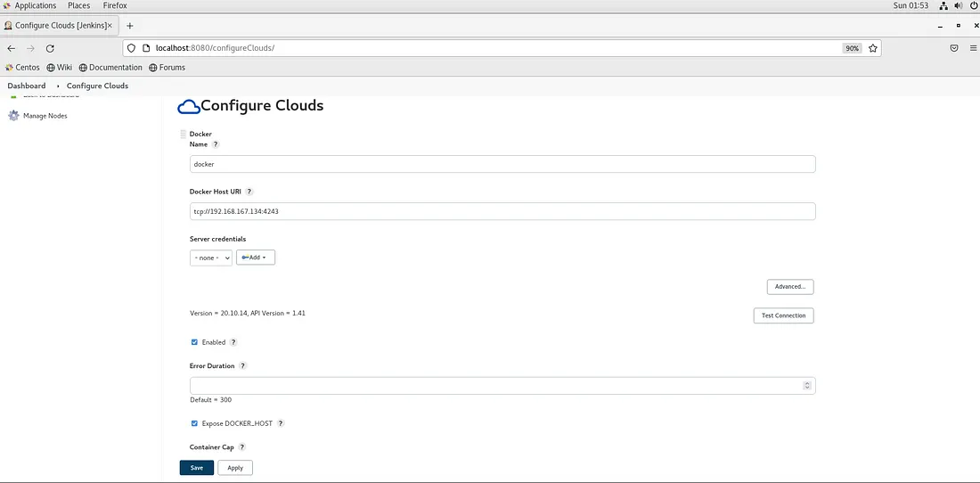Open the Advanced... settings button

coord(790,287)
